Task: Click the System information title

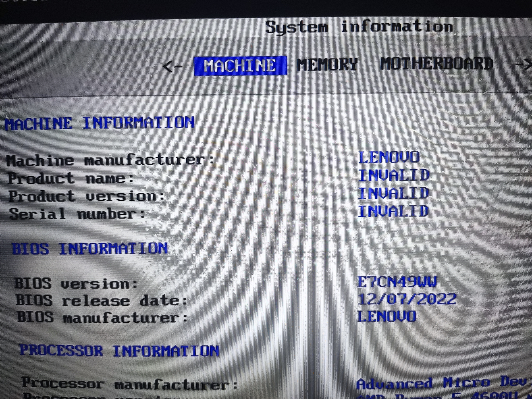Action: pyautogui.click(x=359, y=27)
